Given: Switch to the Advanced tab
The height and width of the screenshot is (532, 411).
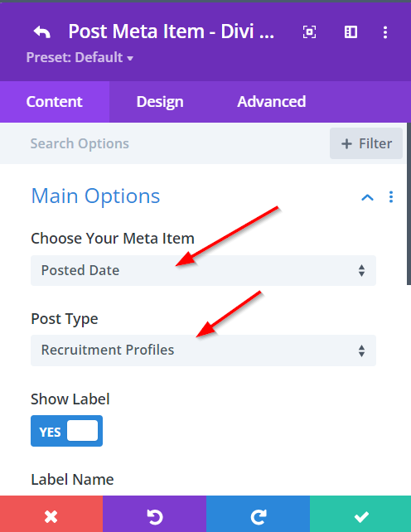Looking at the screenshot, I should pos(272,102).
